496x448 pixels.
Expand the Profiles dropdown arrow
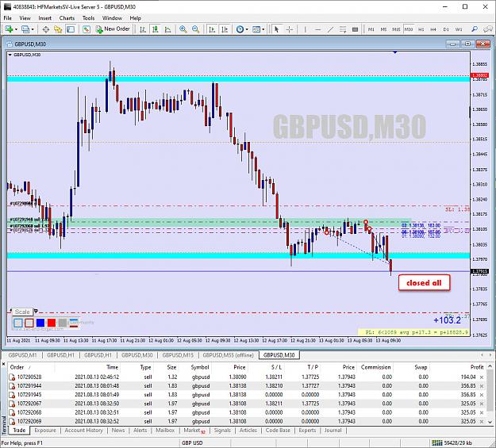[x=33, y=29]
